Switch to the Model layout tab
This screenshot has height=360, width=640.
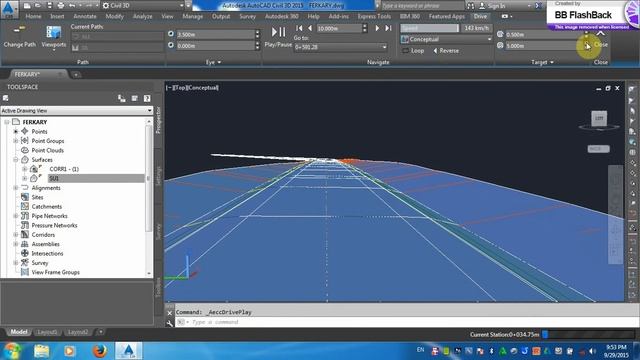pyautogui.click(x=19, y=332)
